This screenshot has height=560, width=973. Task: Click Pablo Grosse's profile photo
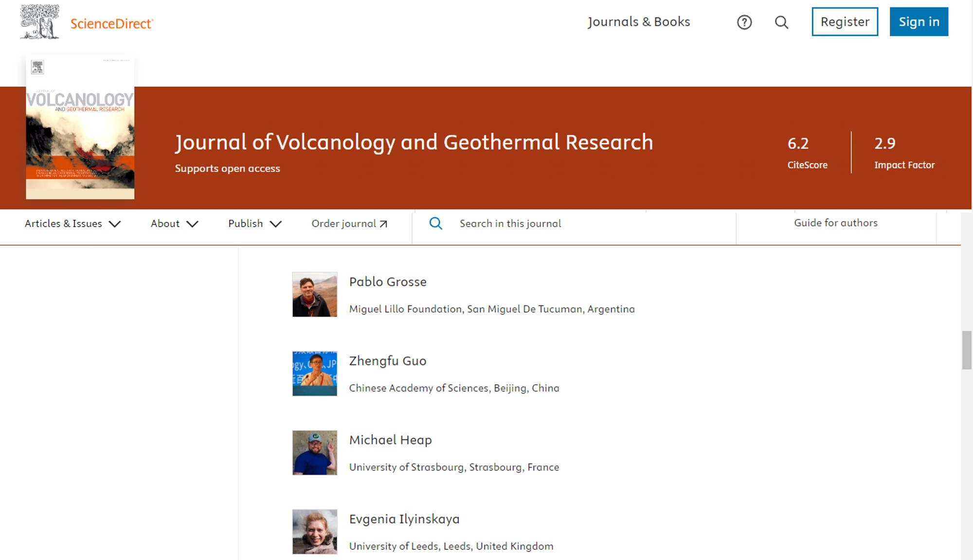point(314,294)
